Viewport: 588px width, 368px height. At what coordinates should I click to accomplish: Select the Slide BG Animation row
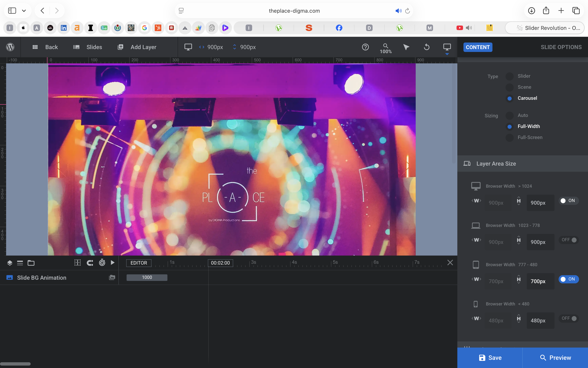(59, 277)
